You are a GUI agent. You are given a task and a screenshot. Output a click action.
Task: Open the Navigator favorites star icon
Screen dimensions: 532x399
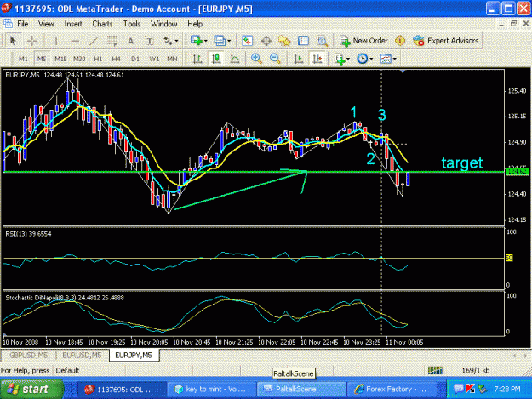pos(284,41)
